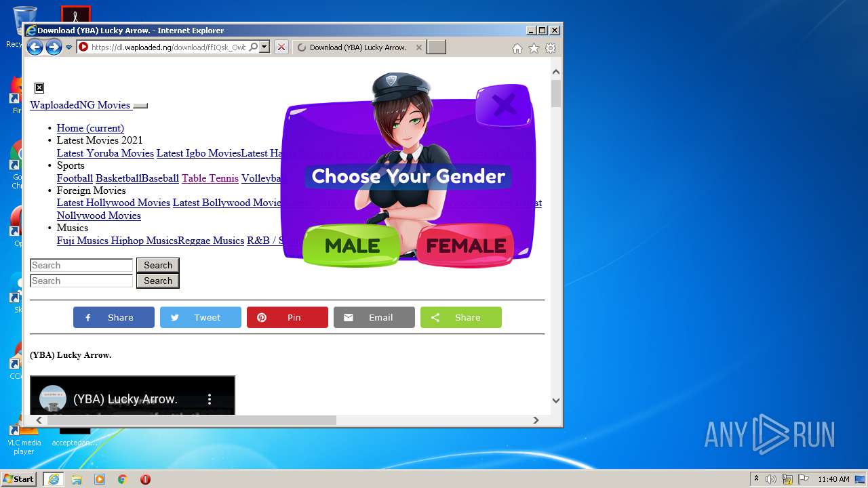868x488 pixels.
Task: Open the network tray icon
Action: click(787, 479)
